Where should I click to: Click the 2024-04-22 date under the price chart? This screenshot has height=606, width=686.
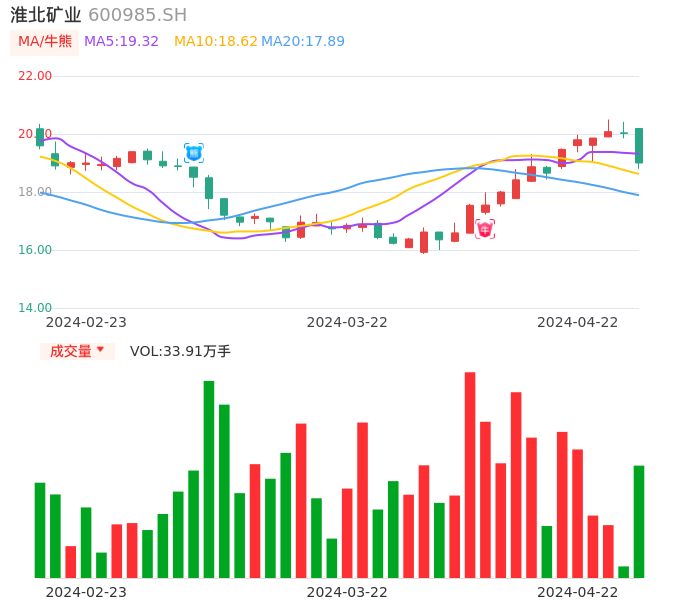point(578,323)
